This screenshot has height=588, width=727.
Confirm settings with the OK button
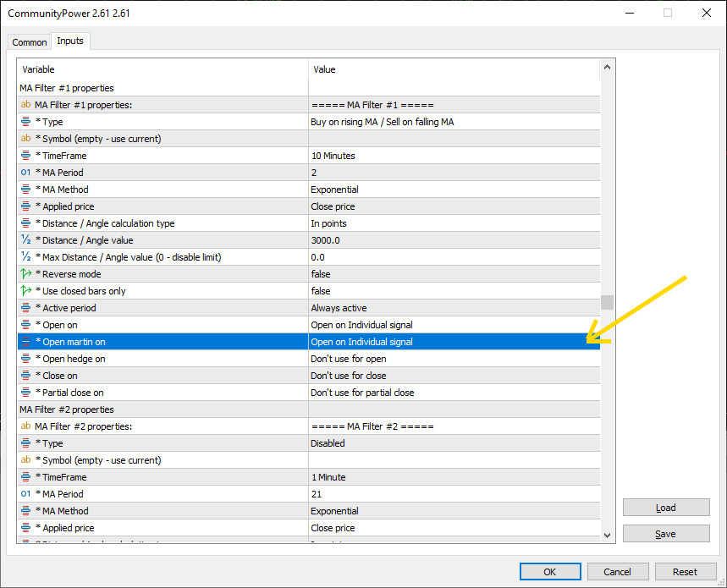pos(550,572)
